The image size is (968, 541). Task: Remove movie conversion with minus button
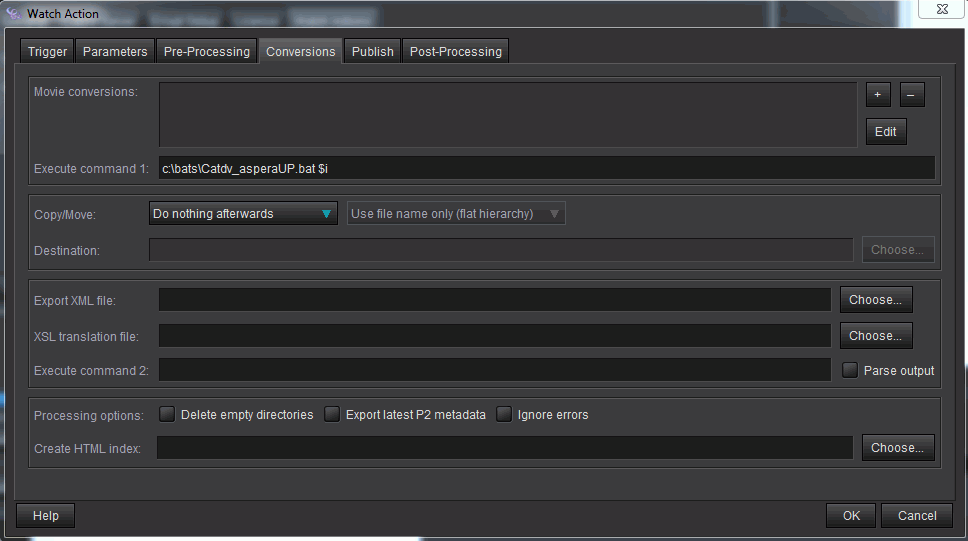click(x=912, y=94)
